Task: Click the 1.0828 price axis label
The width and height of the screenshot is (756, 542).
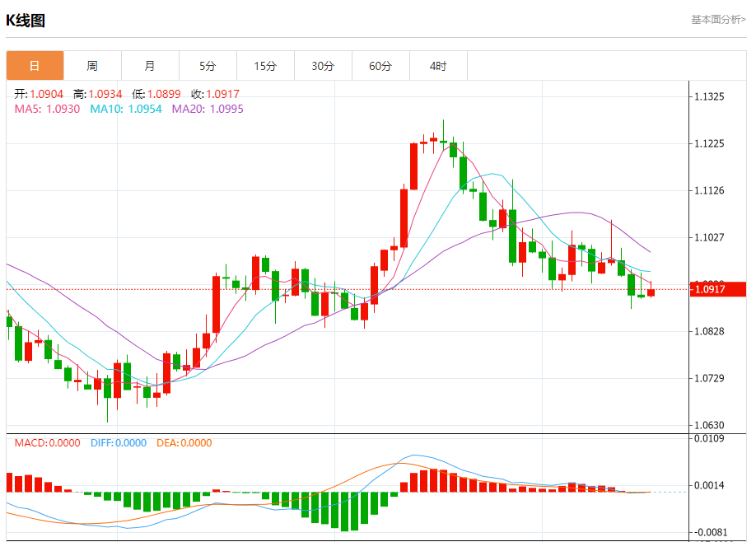Action: 709,331
